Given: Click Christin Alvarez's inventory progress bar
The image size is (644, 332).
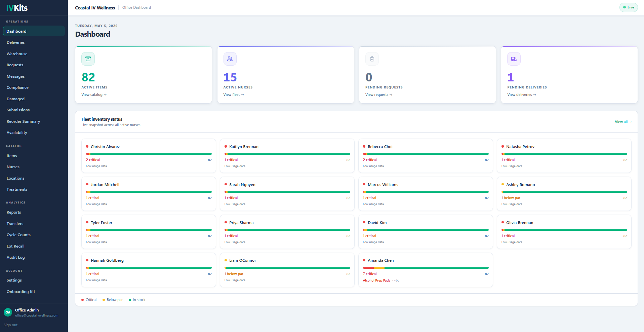Looking at the screenshot, I should pyautogui.click(x=149, y=154).
